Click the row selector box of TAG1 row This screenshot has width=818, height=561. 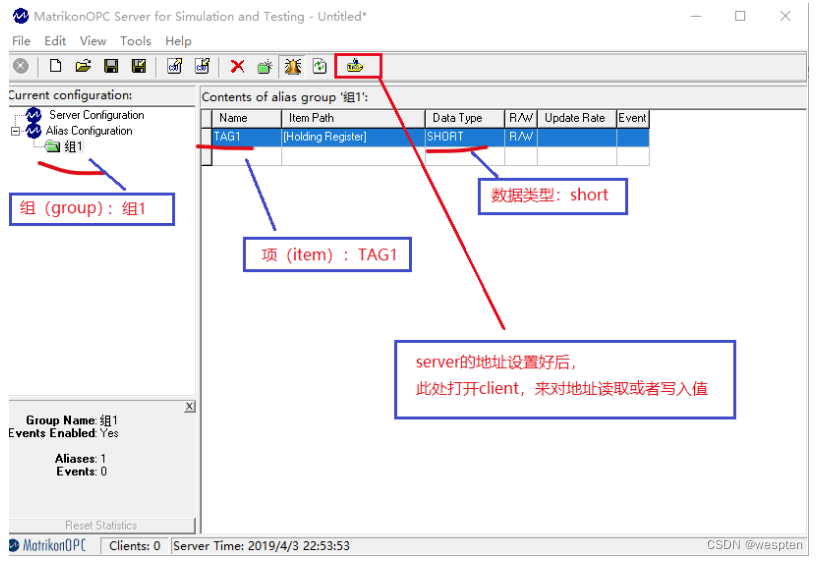tap(207, 137)
